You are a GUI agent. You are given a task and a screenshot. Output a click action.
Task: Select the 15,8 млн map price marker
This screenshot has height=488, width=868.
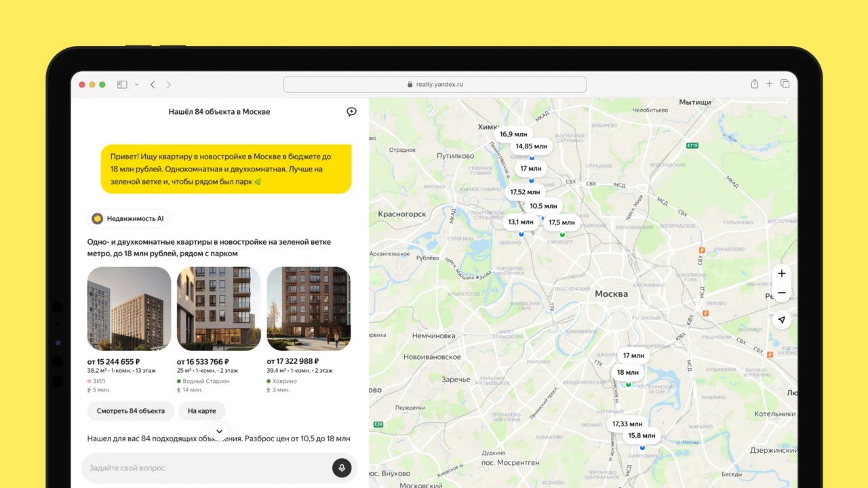(642, 436)
